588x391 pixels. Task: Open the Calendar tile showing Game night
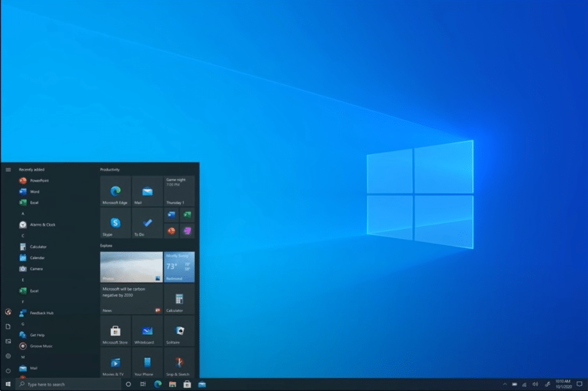[x=179, y=191]
